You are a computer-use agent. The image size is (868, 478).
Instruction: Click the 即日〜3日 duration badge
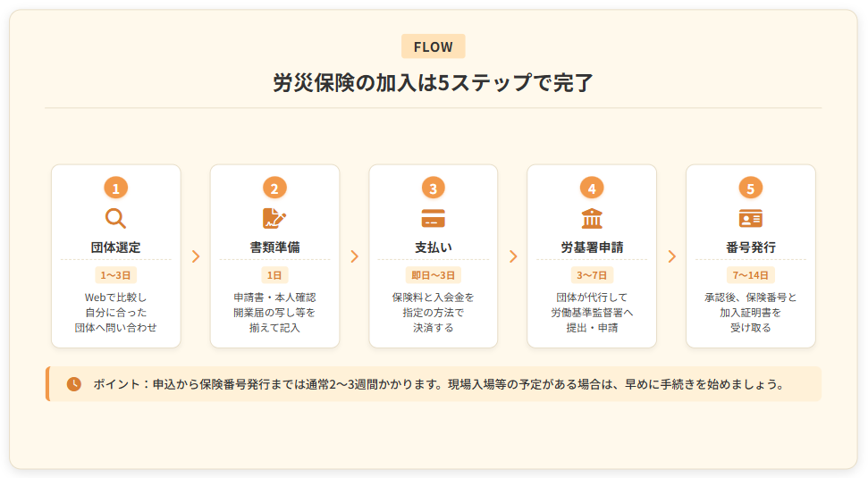coord(434,275)
